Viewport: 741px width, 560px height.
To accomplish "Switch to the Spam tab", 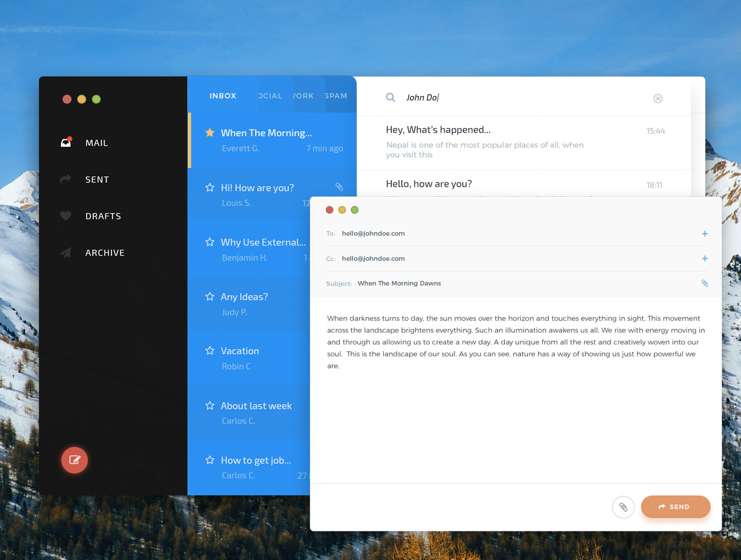I will pos(336,96).
